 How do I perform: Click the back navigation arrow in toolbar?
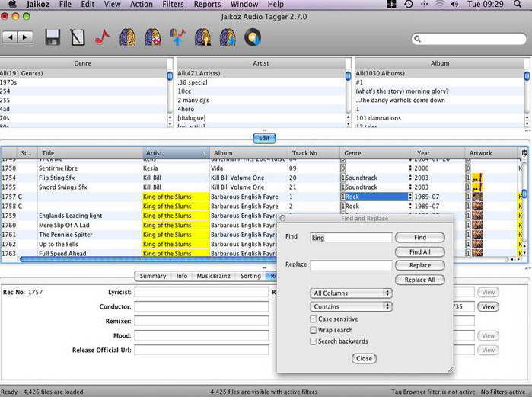point(10,37)
